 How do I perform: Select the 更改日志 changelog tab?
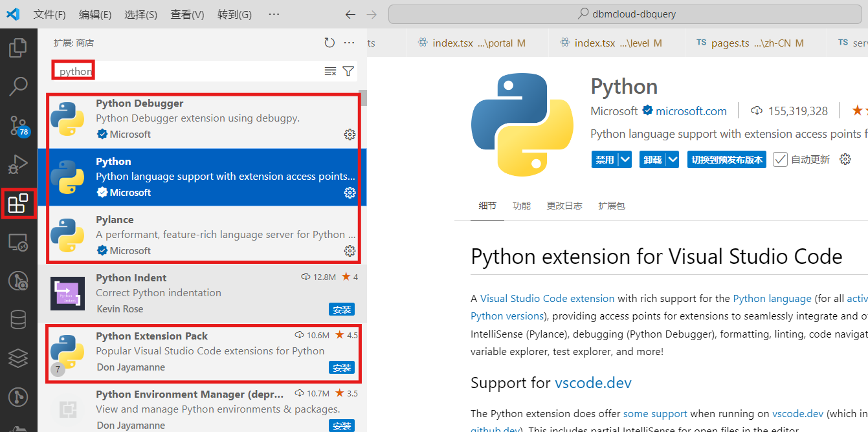click(564, 206)
